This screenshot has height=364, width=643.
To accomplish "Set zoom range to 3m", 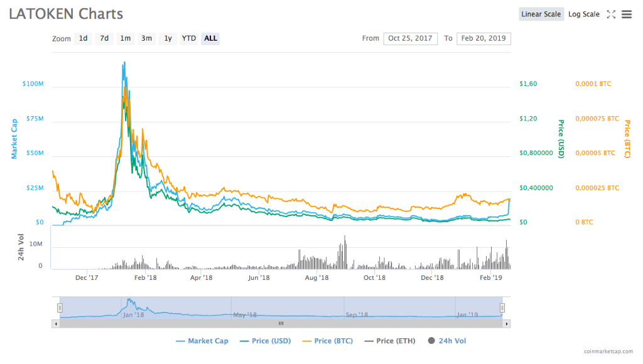I will point(146,38).
